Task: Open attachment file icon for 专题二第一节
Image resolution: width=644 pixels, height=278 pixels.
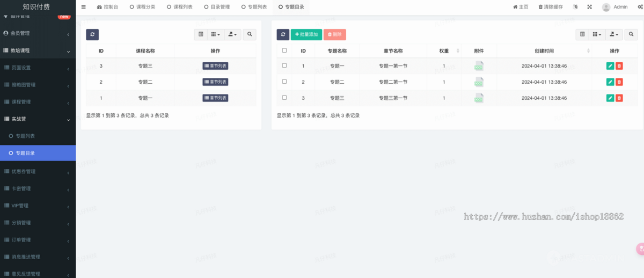Action: click(x=479, y=82)
